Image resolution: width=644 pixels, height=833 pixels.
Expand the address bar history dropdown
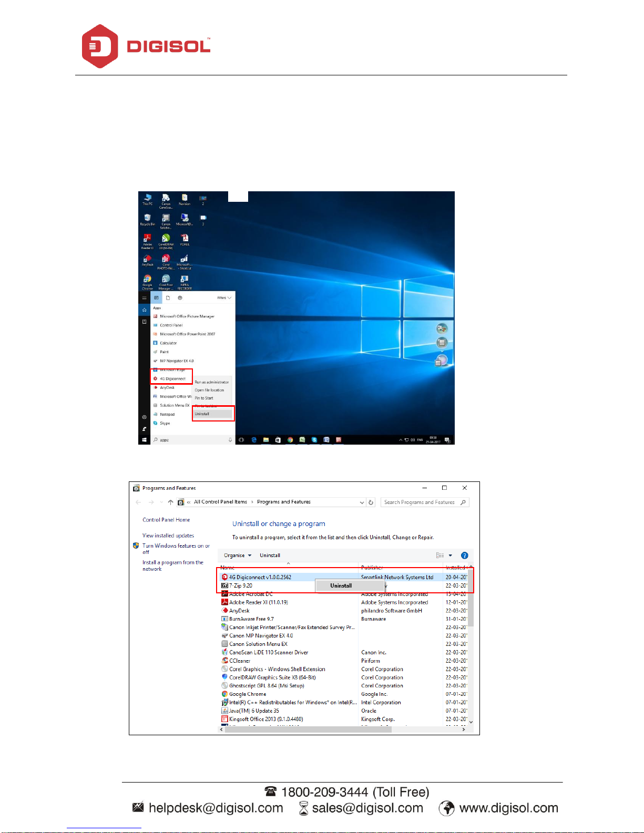pos(362,502)
